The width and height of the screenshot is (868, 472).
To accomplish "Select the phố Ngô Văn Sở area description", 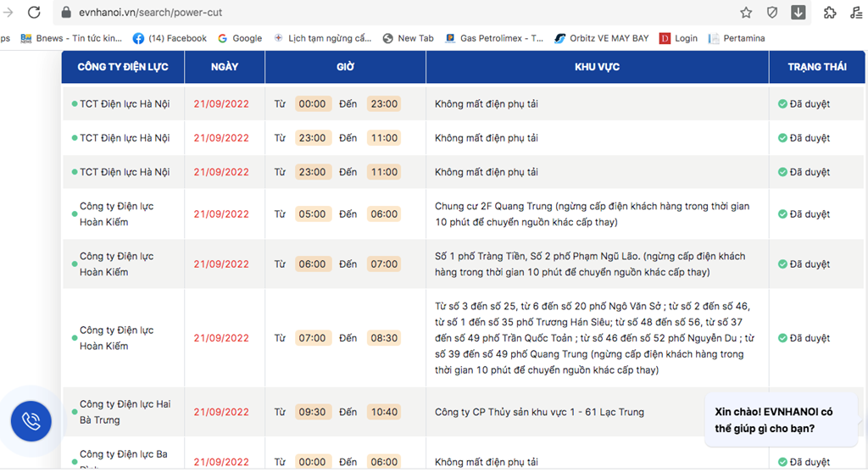I will (x=594, y=338).
